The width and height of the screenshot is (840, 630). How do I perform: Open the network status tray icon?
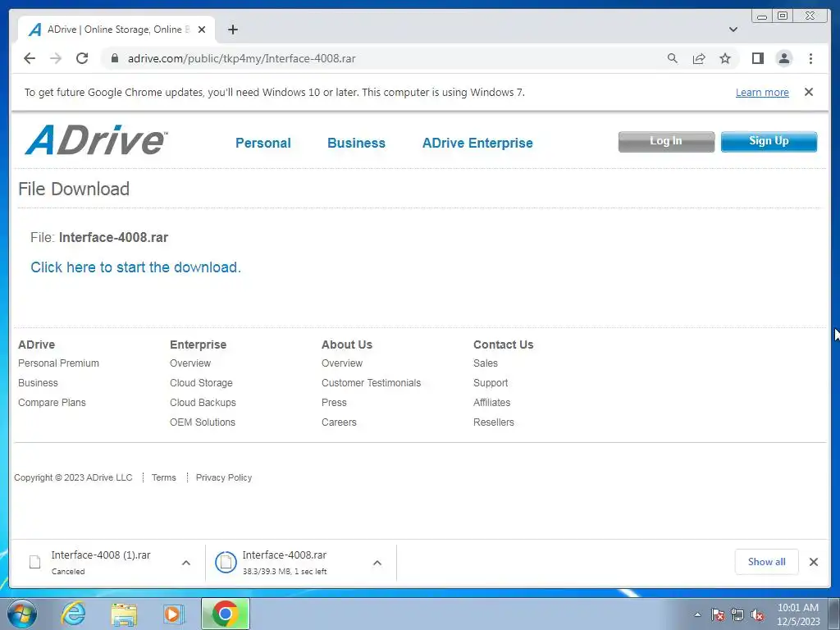tap(737, 615)
